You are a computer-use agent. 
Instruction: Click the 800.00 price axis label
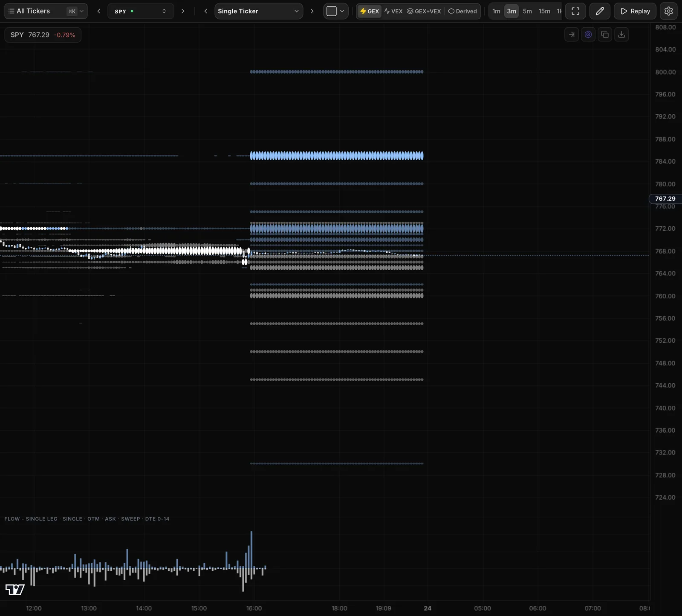tap(665, 72)
